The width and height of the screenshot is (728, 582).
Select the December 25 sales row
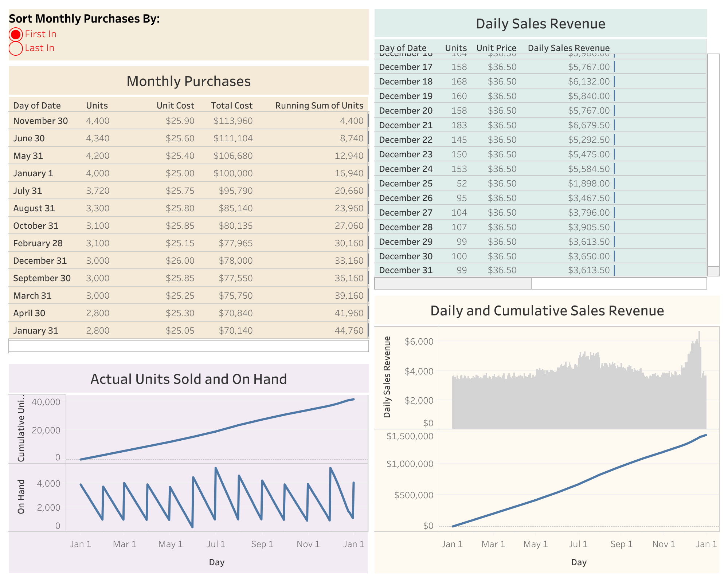(406, 184)
